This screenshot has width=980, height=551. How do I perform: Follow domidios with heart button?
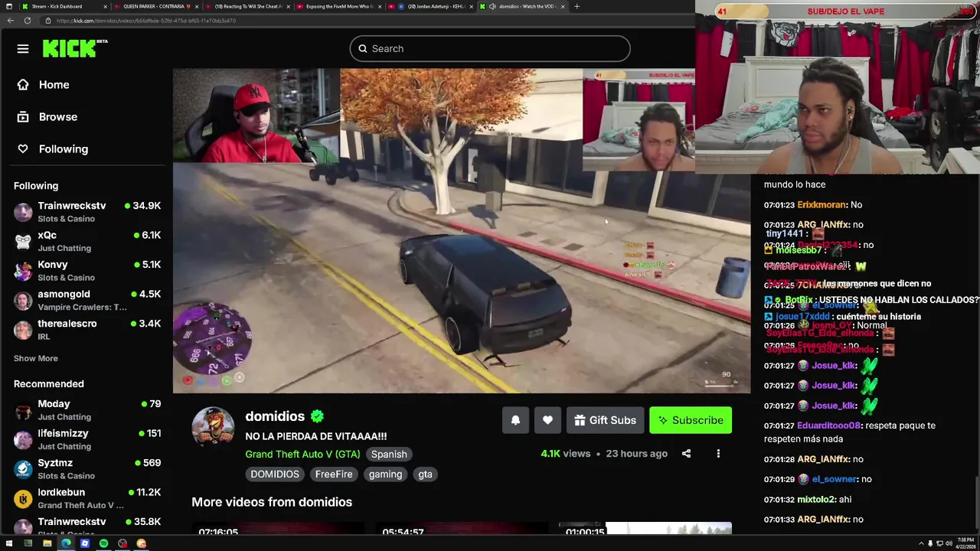click(x=547, y=420)
